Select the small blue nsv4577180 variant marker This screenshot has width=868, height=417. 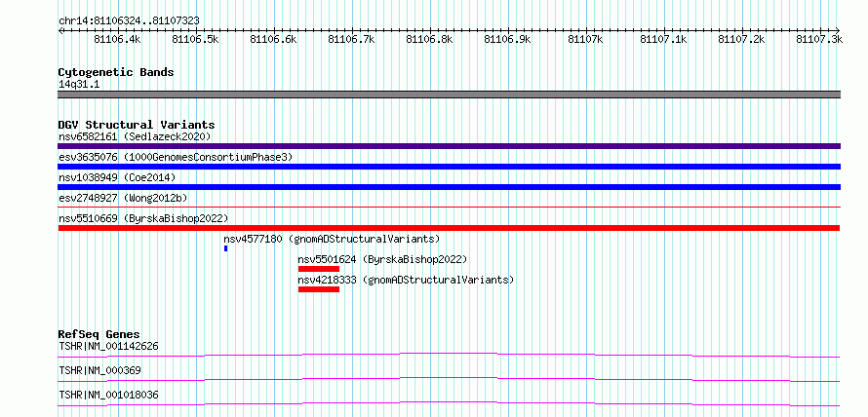[226, 248]
